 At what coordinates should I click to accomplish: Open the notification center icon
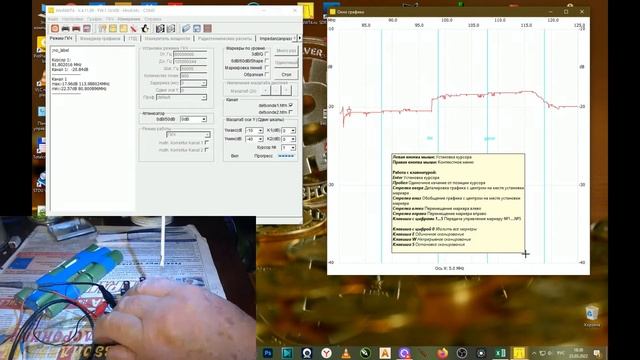(597, 353)
